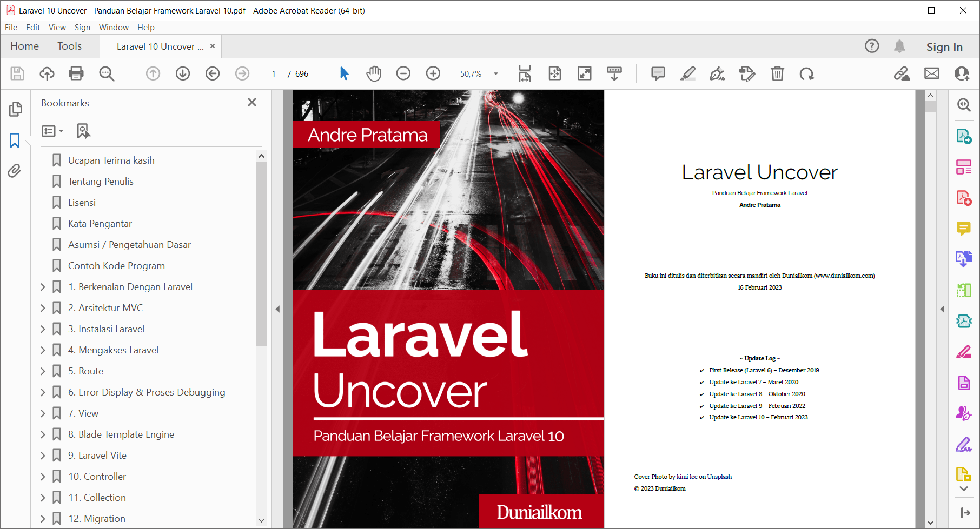
Task: Send file by email envelope icon
Action: tap(932, 73)
